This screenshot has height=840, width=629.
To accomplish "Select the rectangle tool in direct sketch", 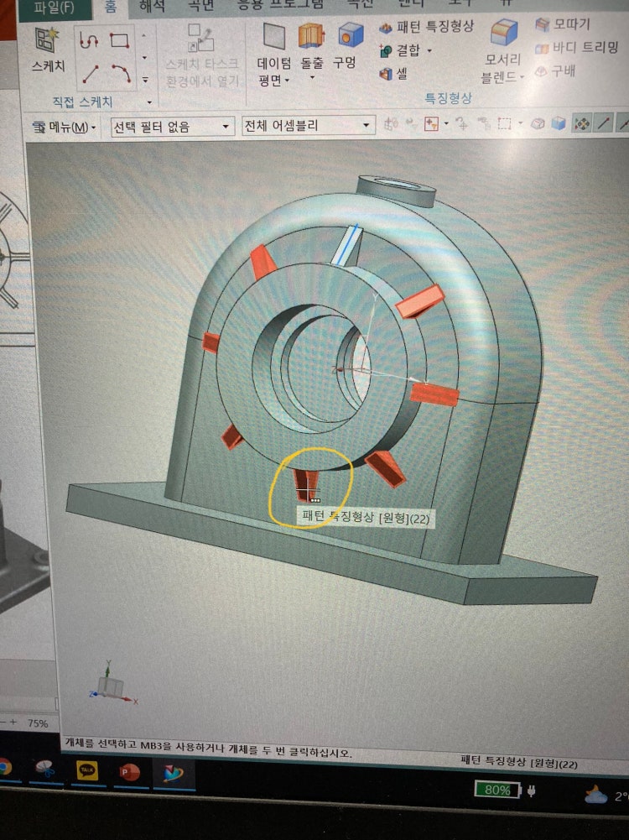I will [120, 41].
